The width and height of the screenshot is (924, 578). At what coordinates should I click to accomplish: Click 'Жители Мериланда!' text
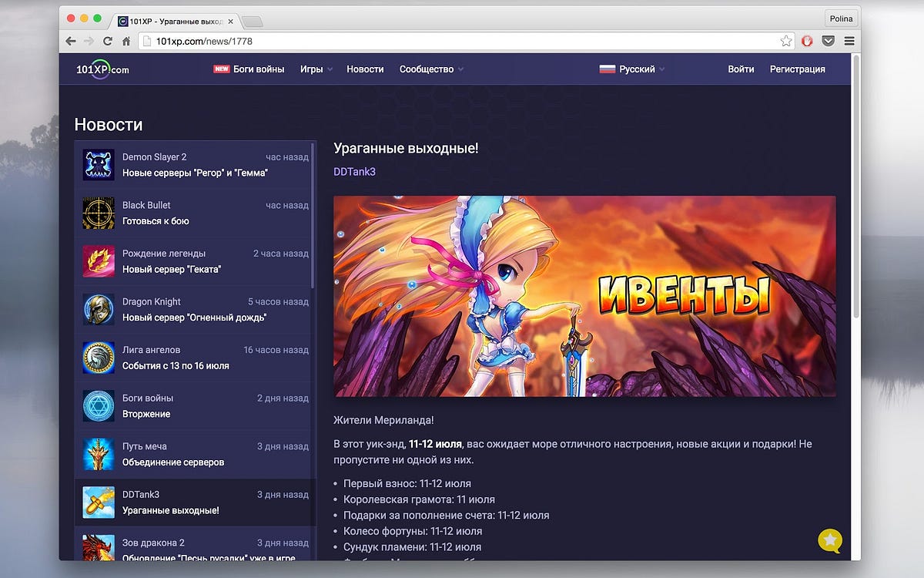click(x=383, y=420)
